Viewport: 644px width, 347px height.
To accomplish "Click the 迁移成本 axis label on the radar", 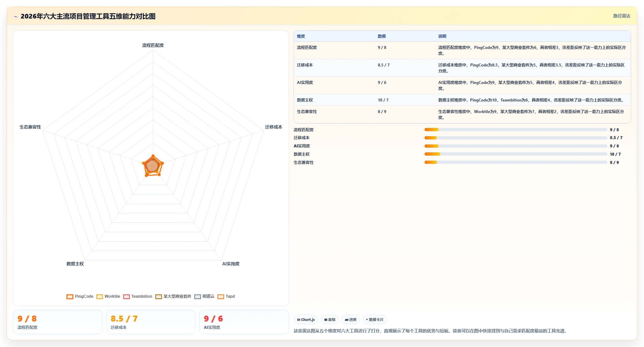I will [x=273, y=127].
